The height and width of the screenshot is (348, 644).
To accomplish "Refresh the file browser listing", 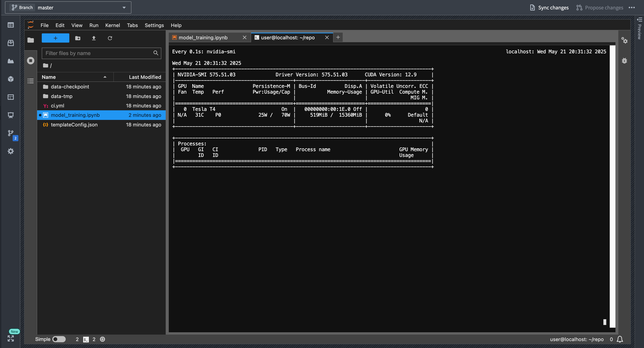I will [x=110, y=38].
